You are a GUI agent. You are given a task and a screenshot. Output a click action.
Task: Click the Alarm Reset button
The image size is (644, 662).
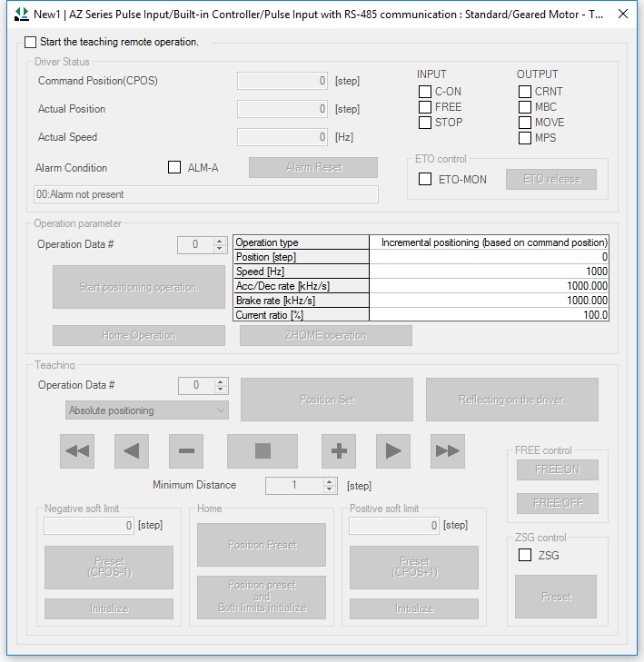[x=313, y=168]
